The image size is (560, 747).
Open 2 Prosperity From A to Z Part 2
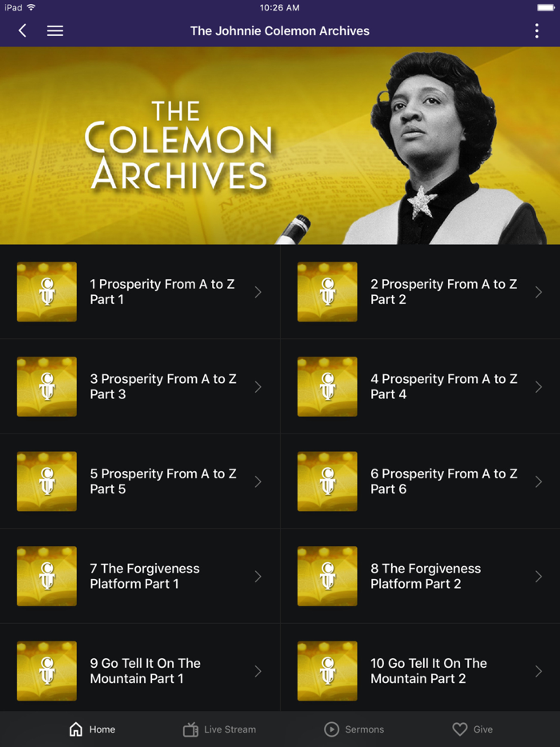pyautogui.click(x=420, y=292)
